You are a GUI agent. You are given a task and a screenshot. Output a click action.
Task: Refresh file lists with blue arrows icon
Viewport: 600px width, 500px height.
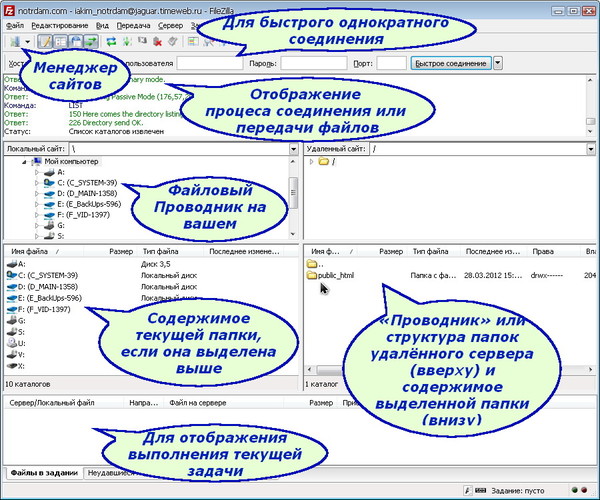click(111, 41)
